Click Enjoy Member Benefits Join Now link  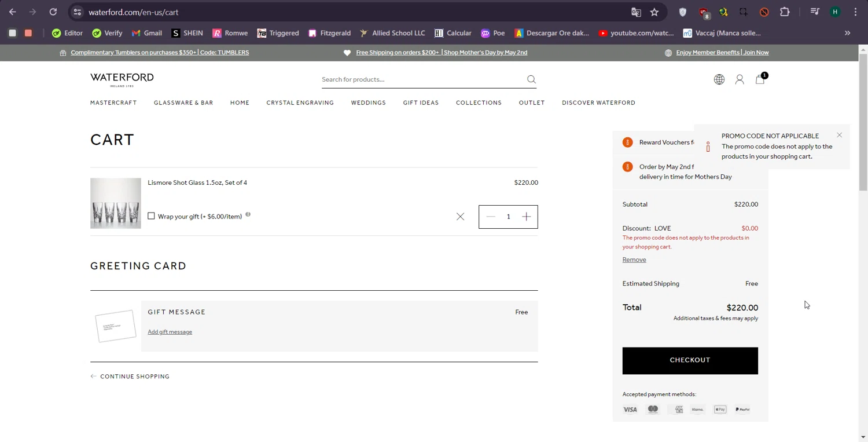coord(722,52)
